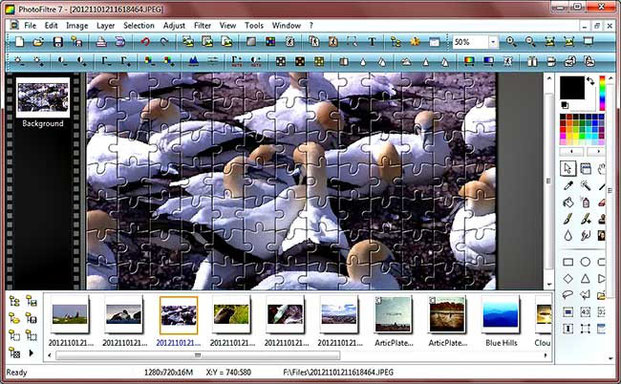Click the canvas vertical scrollbar down arrow

tap(549, 284)
